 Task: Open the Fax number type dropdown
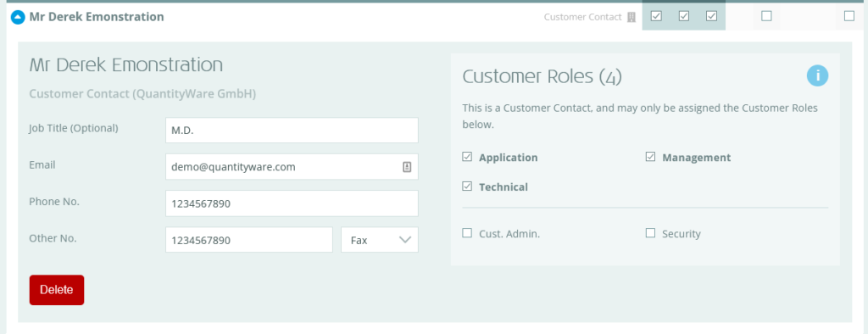pos(380,240)
